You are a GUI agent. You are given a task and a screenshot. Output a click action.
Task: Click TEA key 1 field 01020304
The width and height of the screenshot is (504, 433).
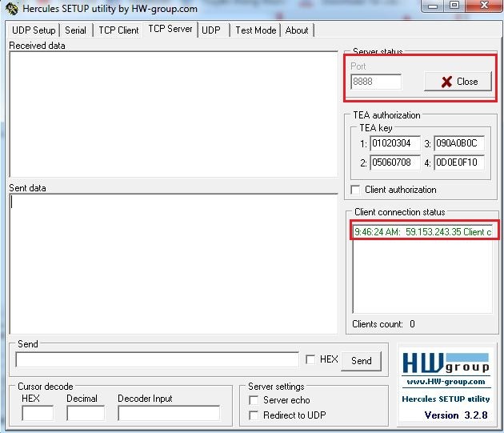coord(395,143)
